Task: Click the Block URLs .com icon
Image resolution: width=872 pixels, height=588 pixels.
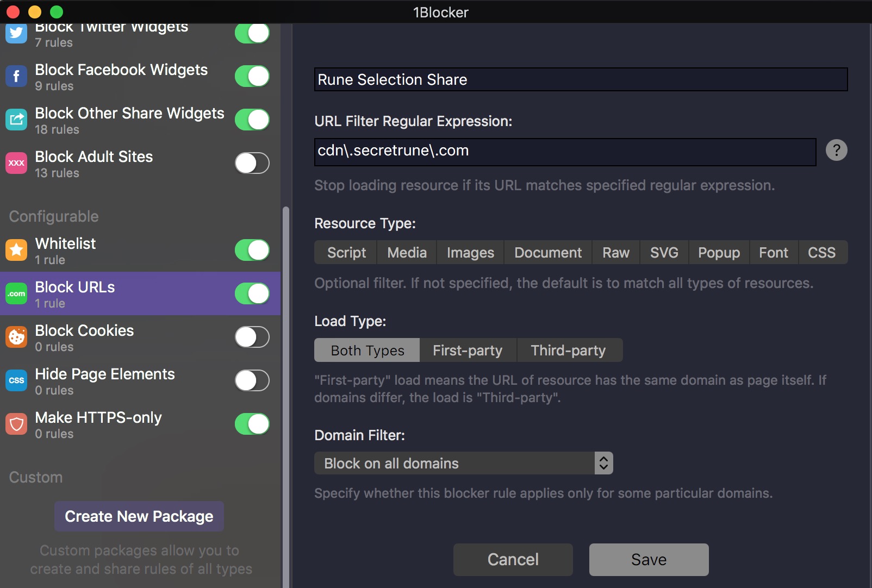Action: tap(16, 293)
